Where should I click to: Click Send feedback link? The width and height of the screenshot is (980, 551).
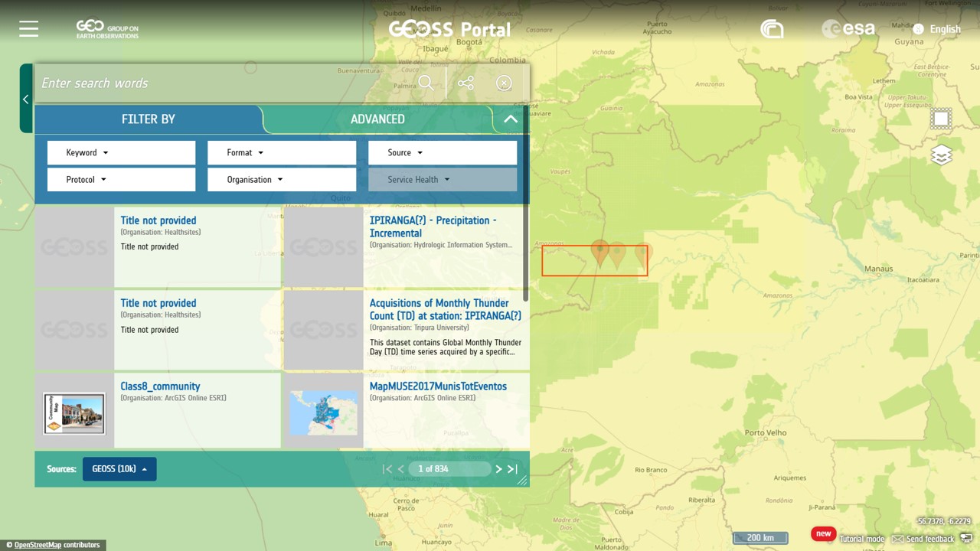[x=929, y=539]
